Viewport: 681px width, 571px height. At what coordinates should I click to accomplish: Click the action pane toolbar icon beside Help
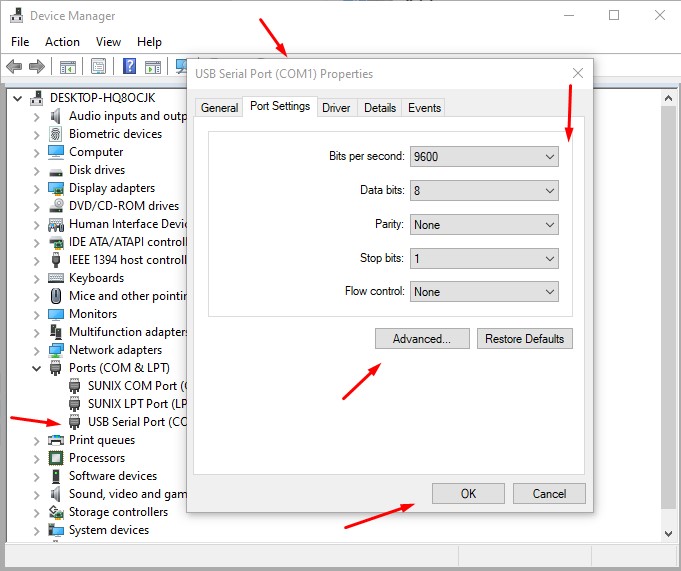(152, 67)
